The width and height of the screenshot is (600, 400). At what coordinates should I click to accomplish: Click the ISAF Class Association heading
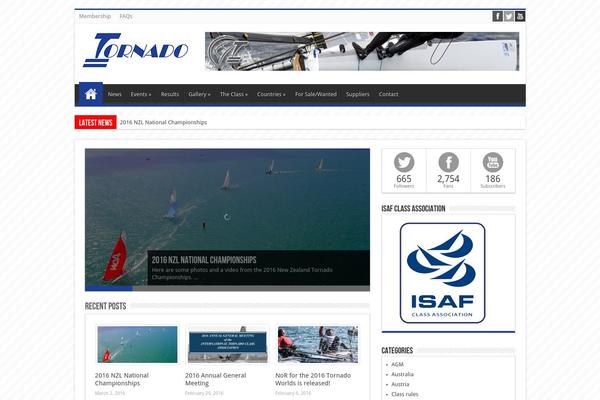(413, 209)
